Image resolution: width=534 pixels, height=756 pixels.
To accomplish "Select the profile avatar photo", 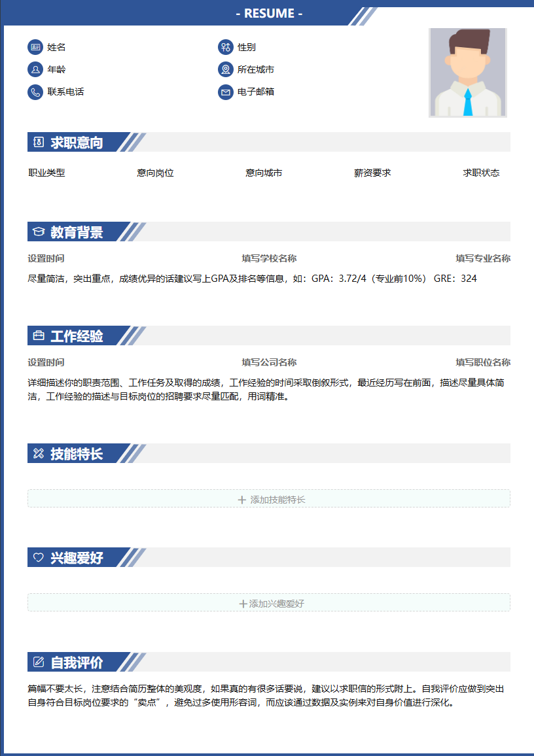I will tap(467, 73).
